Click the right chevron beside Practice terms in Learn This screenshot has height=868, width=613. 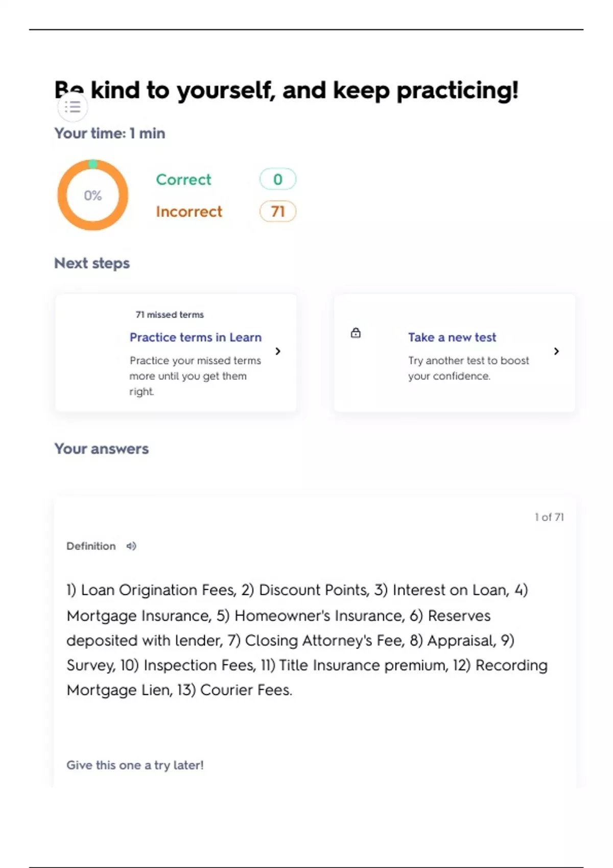click(x=278, y=351)
